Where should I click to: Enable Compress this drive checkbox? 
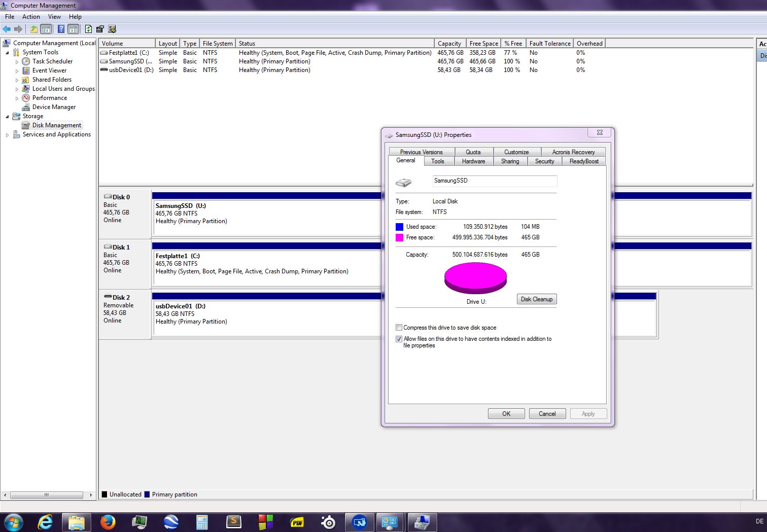tap(399, 328)
